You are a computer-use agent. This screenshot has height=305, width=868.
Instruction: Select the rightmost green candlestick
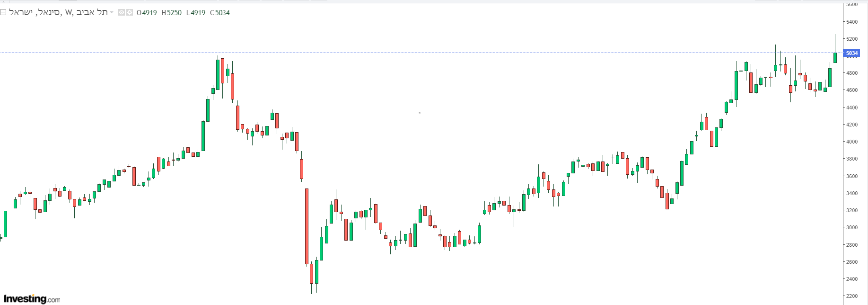pos(835,57)
